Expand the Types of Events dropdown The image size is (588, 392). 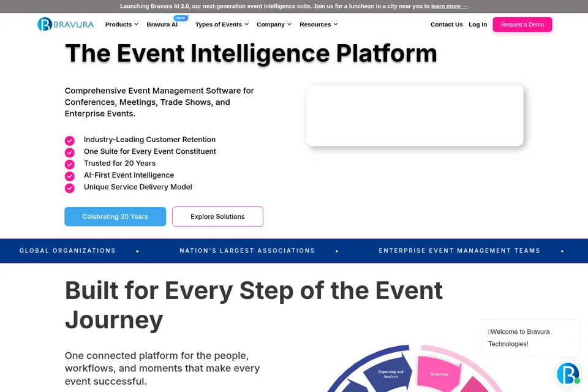(222, 24)
